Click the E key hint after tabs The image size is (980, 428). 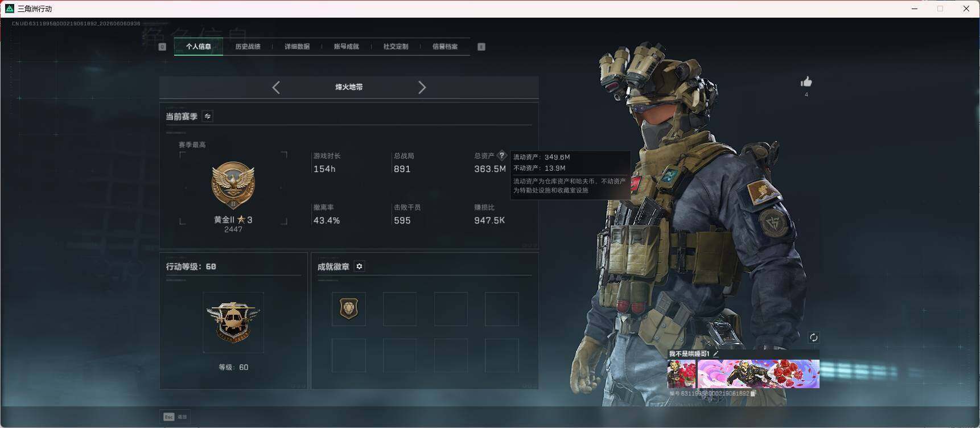coord(481,47)
